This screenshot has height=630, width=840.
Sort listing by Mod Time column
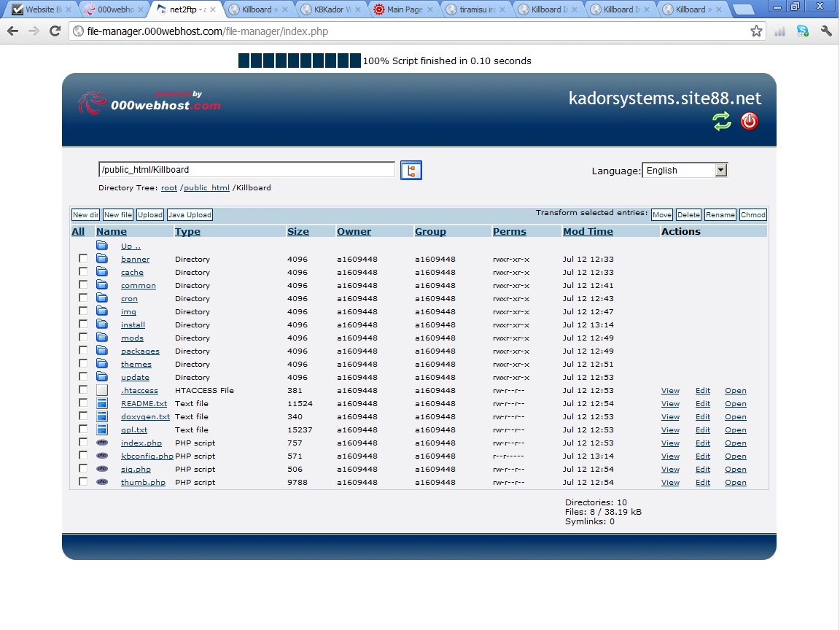pyautogui.click(x=588, y=231)
